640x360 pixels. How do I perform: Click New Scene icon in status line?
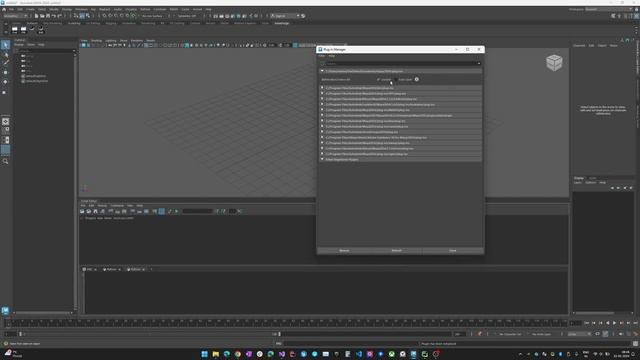click(36, 16)
